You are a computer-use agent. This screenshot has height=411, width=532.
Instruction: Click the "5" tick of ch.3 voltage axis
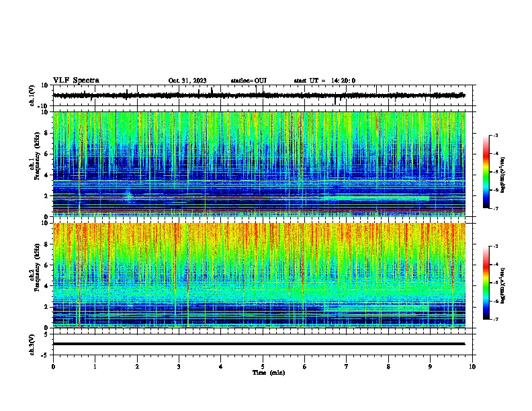pos(47,334)
